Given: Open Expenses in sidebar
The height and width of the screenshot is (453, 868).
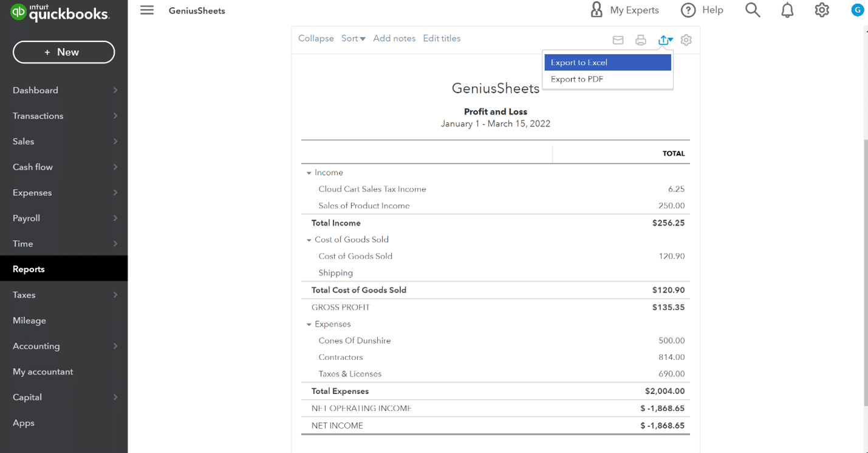Looking at the screenshot, I should point(64,192).
